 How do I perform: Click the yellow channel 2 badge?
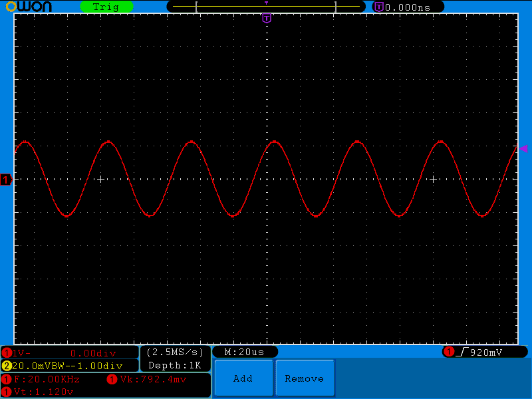[x=7, y=366]
